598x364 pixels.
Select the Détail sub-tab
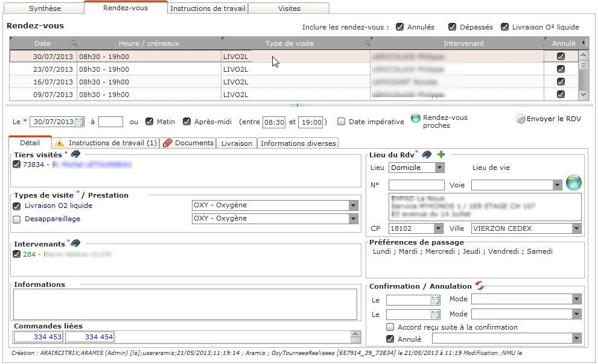coord(30,142)
